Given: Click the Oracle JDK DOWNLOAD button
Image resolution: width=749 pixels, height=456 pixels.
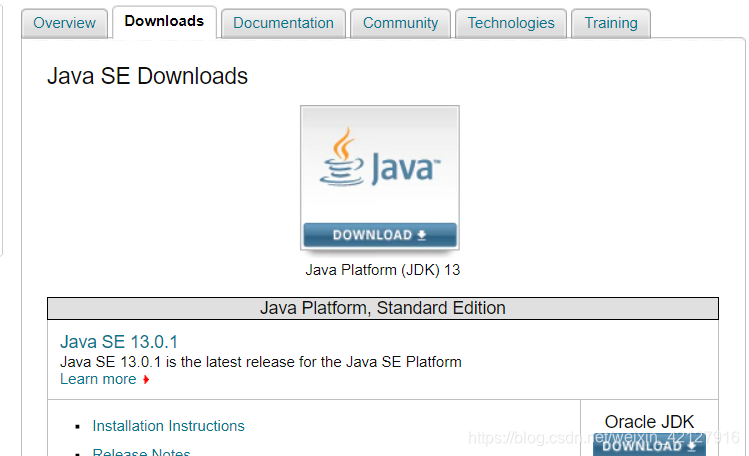Looking at the screenshot, I should [649, 446].
